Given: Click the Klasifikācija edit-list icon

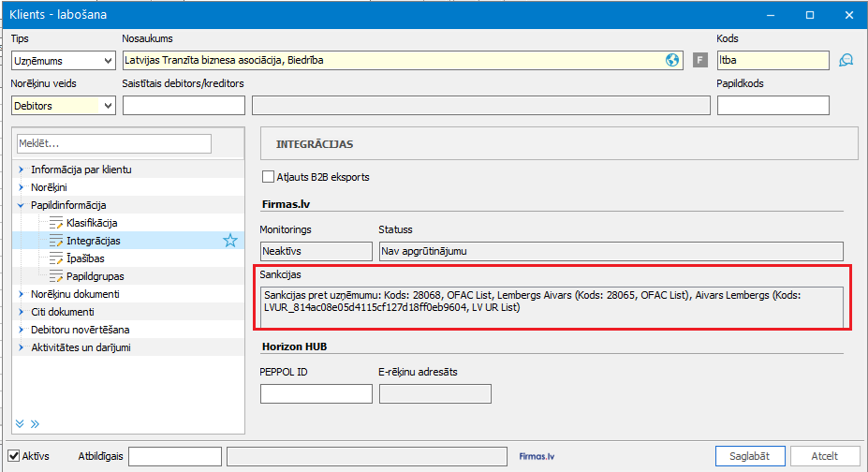Looking at the screenshot, I should [x=56, y=223].
